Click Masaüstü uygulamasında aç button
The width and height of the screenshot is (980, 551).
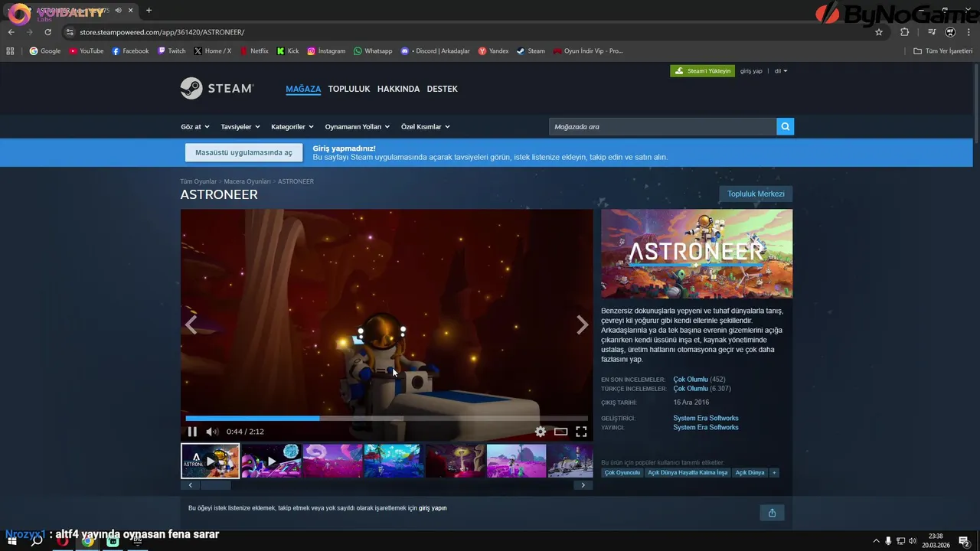click(x=243, y=152)
